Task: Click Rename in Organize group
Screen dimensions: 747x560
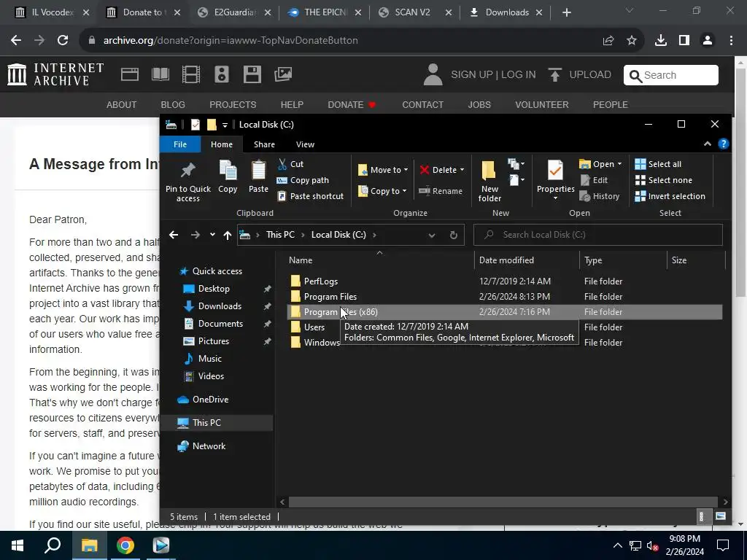Action: click(441, 191)
